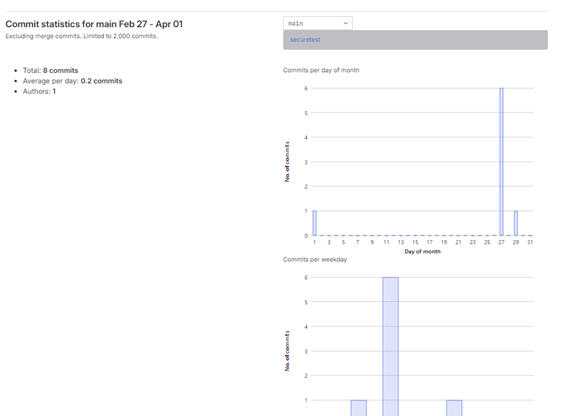Click 'Day of month' axis label
The height and width of the screenshot is (416, 567).
422,251
